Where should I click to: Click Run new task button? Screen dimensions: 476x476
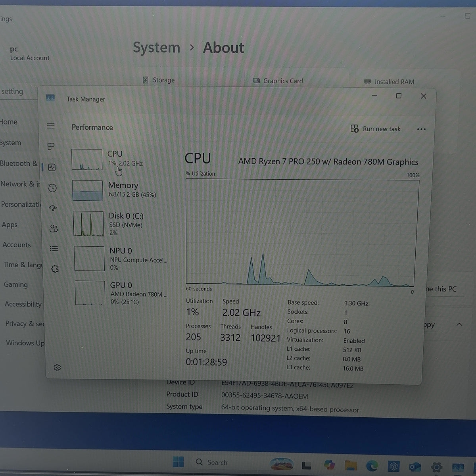376,129
